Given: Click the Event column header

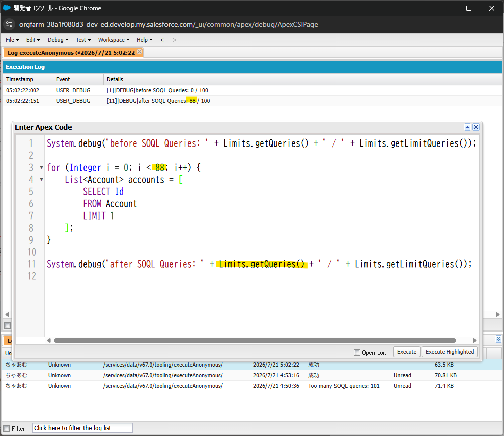Looking at the screenshot, I should tap(78, 79).
